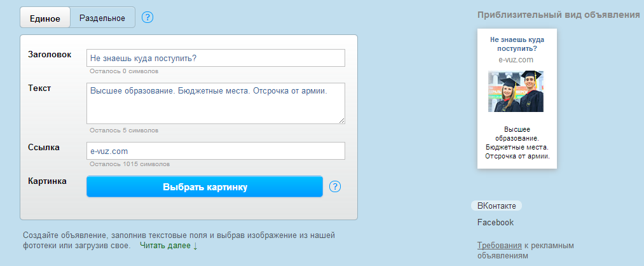Click the Выбрать картинку button

(205, 186)
